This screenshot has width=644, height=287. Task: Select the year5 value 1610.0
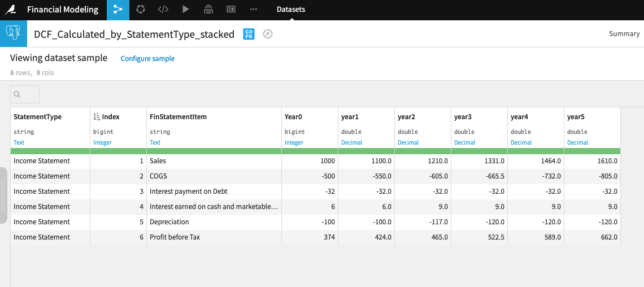point(592,161)
